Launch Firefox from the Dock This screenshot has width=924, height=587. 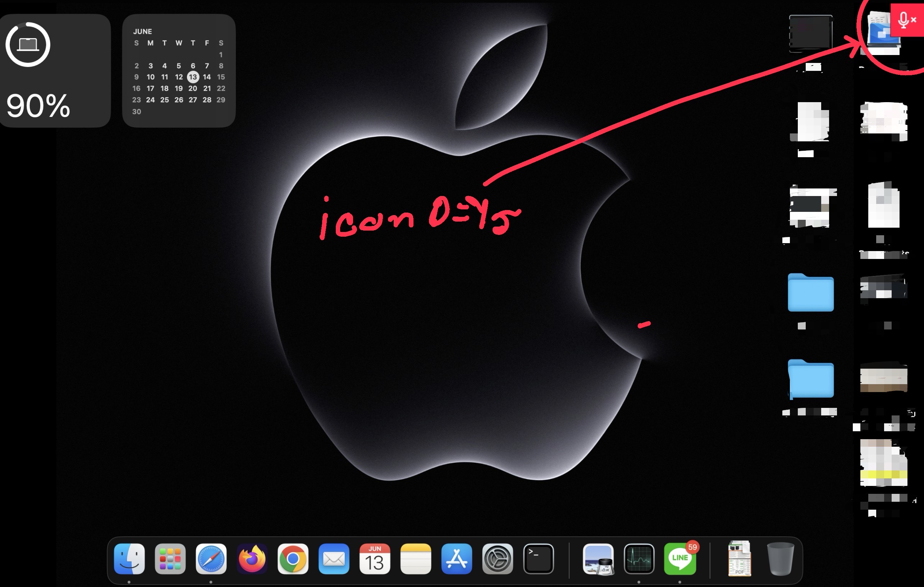(x=252, y=559)
